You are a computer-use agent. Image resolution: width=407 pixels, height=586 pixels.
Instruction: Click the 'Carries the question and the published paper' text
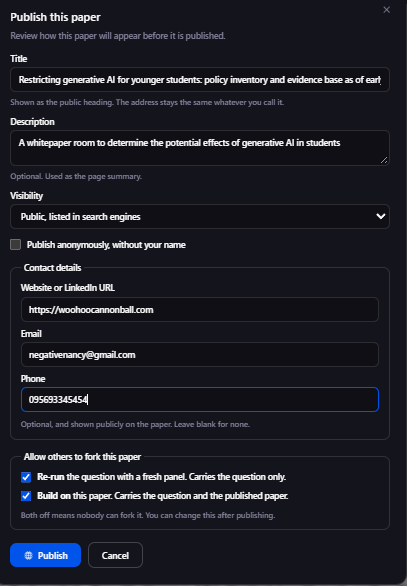tap(201, 496)
